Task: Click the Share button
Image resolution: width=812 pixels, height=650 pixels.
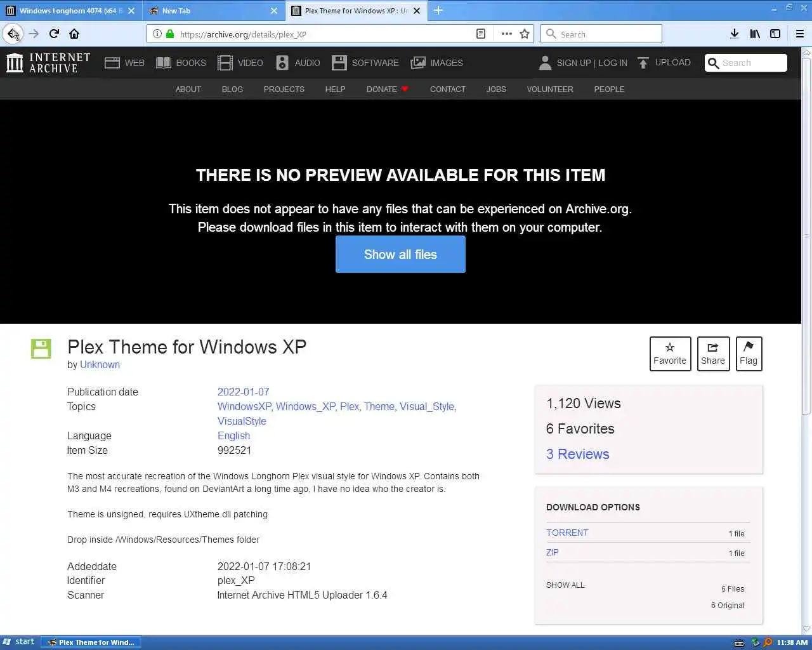Action: [713, 354]
